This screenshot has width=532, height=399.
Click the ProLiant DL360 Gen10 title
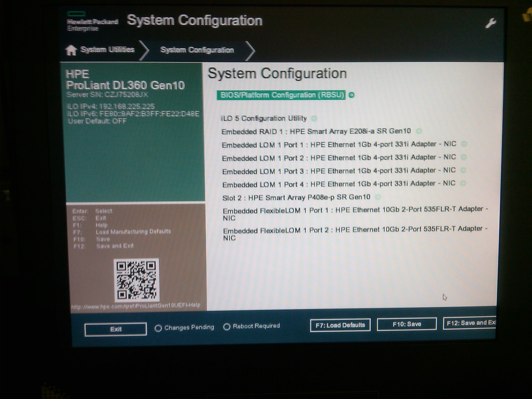(x=125, y=85)
